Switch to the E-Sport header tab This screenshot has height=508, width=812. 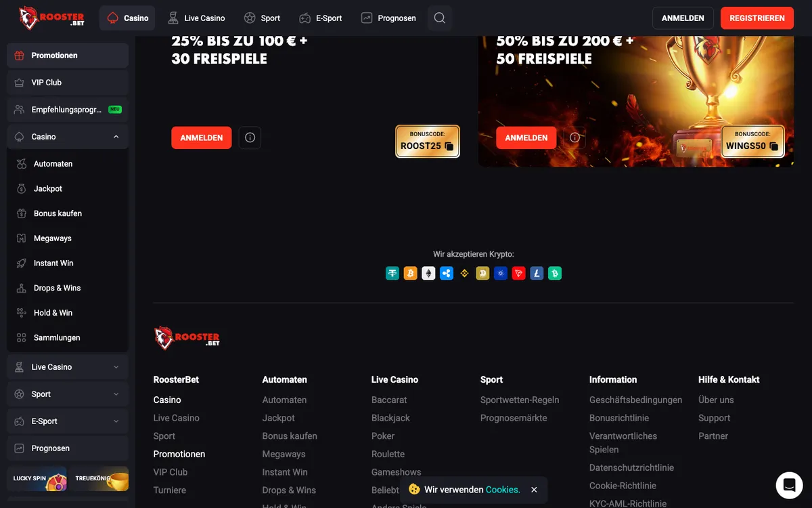321,18
